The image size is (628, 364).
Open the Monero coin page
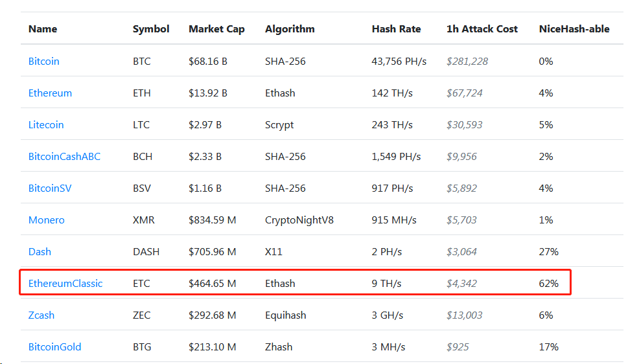click(47, 220)
